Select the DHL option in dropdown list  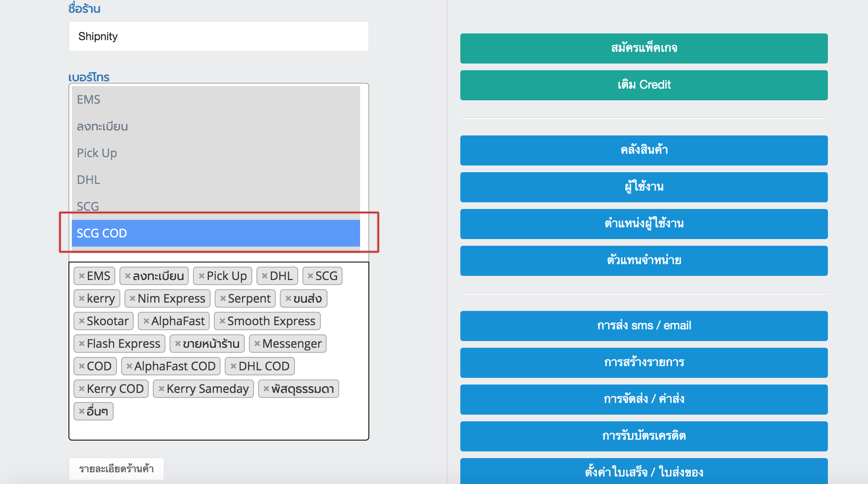pyautogui.click(x=216, y=180)
